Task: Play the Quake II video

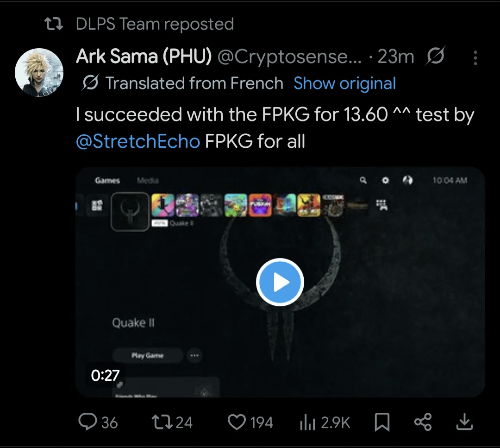Action: [280, 282]
